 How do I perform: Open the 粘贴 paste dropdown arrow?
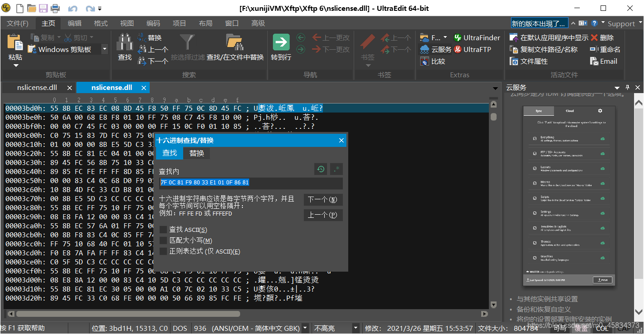point(15,66)
